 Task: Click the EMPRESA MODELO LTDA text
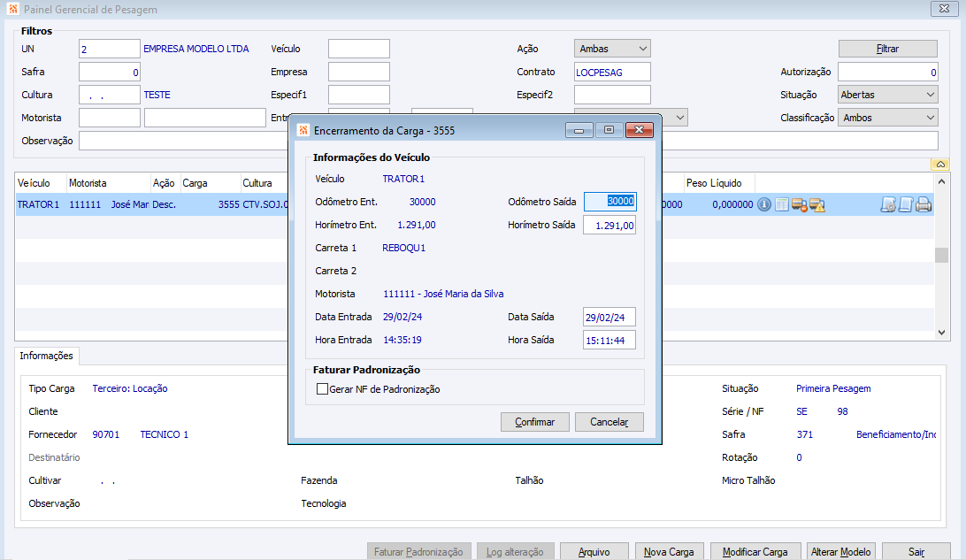click(x=195, y=49)
